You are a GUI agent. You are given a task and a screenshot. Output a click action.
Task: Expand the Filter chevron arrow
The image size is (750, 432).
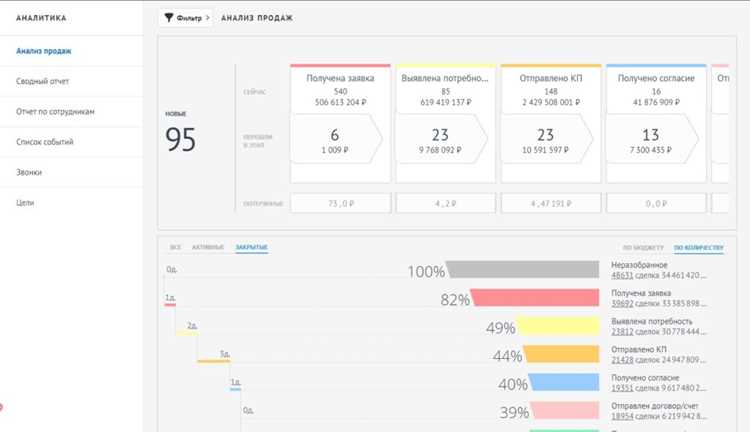[208, 18]
